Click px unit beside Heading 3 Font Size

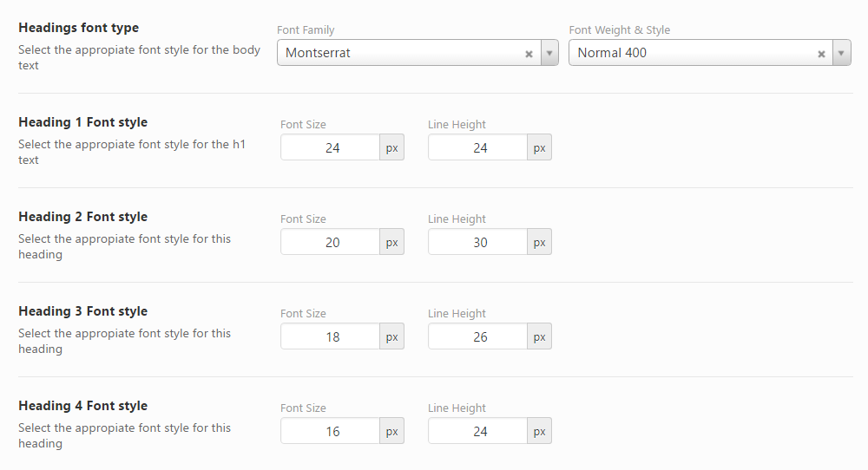point(392,336)
